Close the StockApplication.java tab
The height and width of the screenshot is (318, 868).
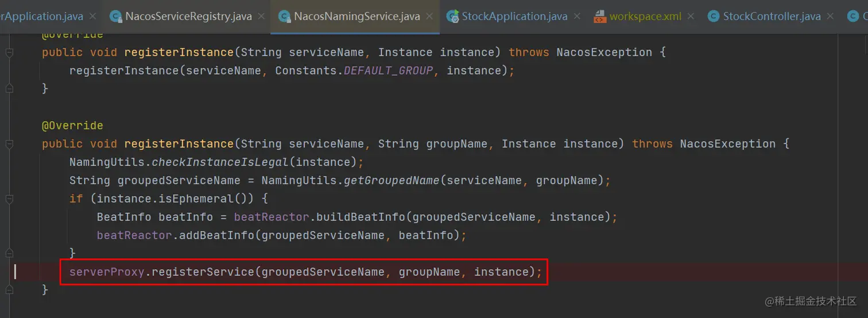pos(577,17)
